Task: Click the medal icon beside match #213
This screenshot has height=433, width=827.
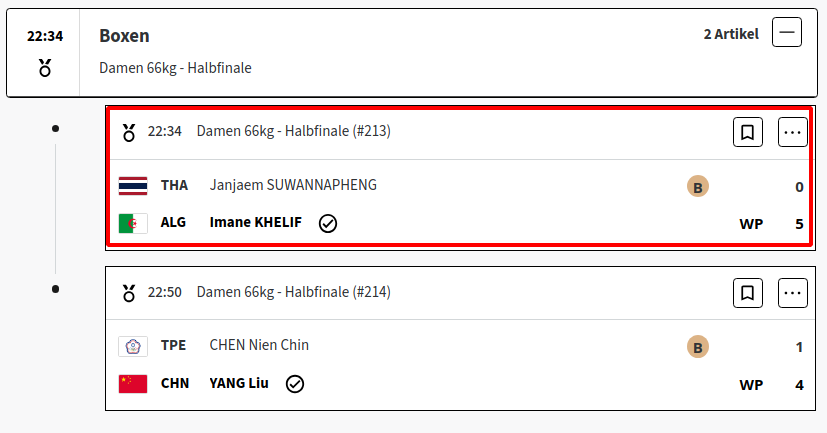Action: click(129, 132)
